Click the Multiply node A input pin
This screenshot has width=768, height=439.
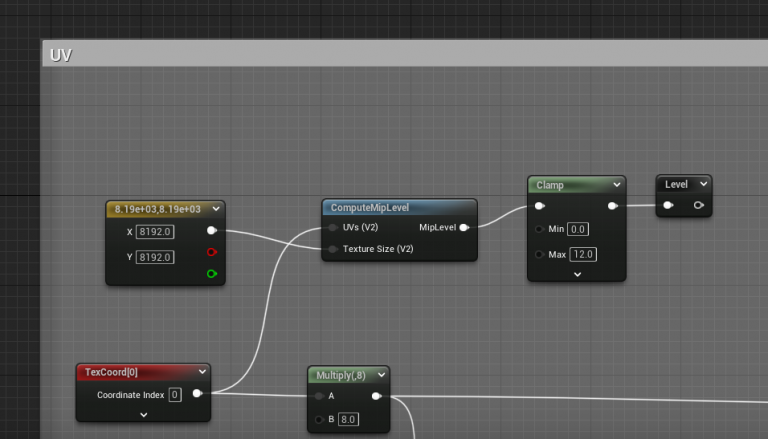click(319, 396)
